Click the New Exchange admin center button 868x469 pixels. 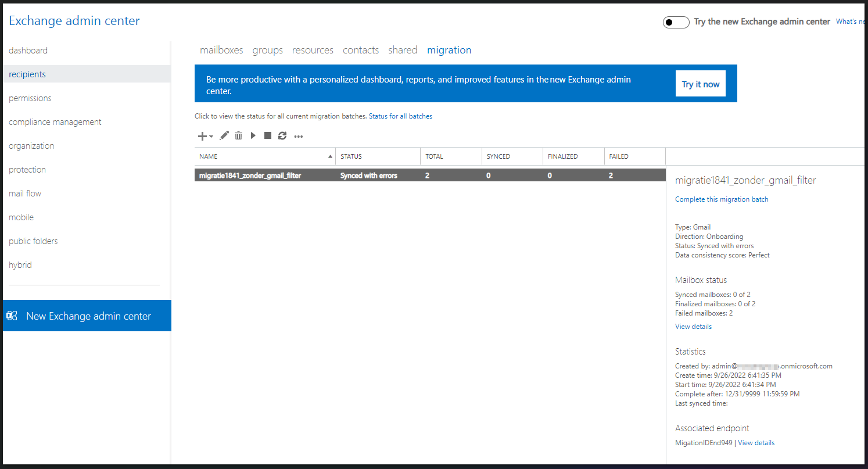(87, 316)
